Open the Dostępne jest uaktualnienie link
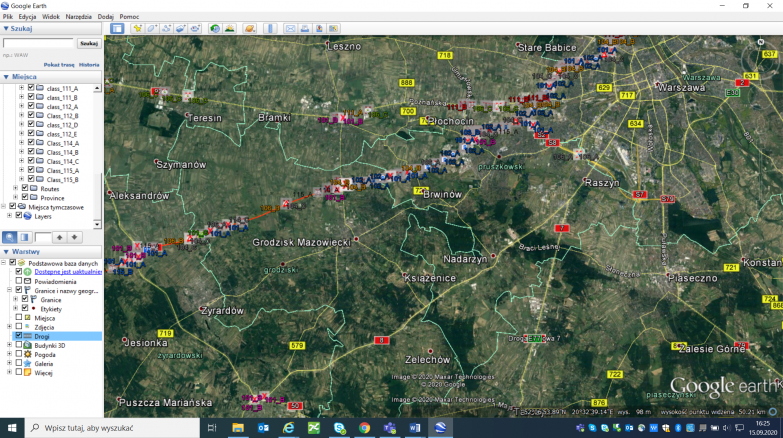 tap(68, 272)
